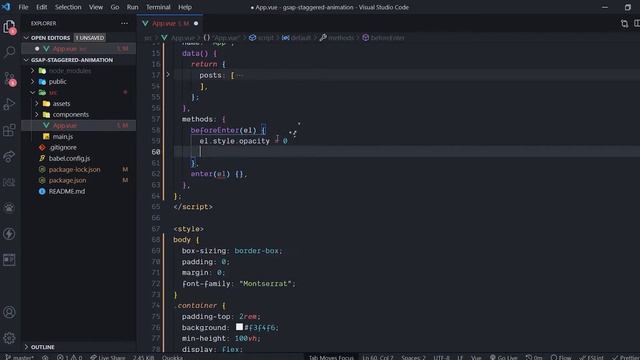Open the Search view in activity bar
Screen dimensions: 640x360
[x=9, y=52]
